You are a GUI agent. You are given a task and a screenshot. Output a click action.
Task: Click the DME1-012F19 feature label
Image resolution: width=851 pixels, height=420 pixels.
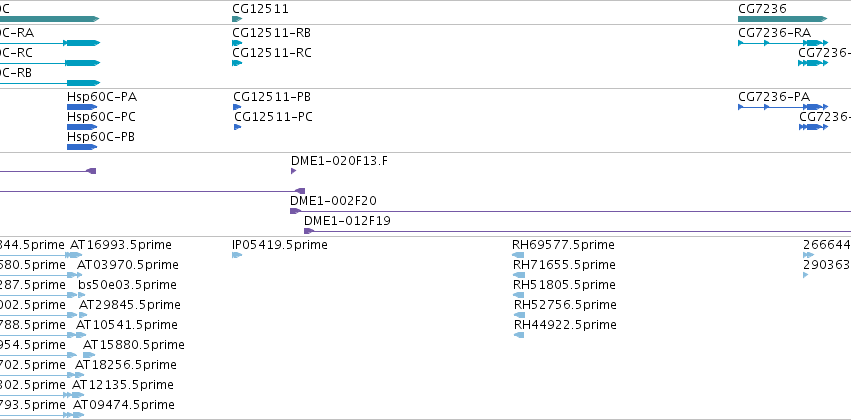click(x=347, y=221)
